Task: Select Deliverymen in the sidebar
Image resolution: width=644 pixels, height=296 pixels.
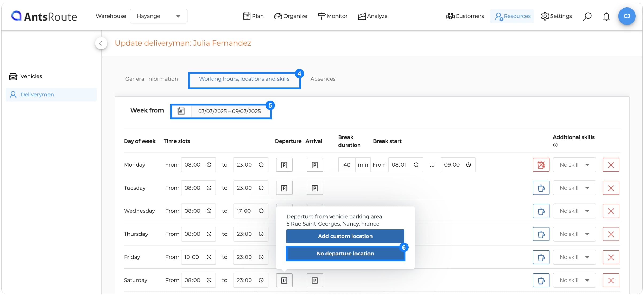Action: point(51,94)
